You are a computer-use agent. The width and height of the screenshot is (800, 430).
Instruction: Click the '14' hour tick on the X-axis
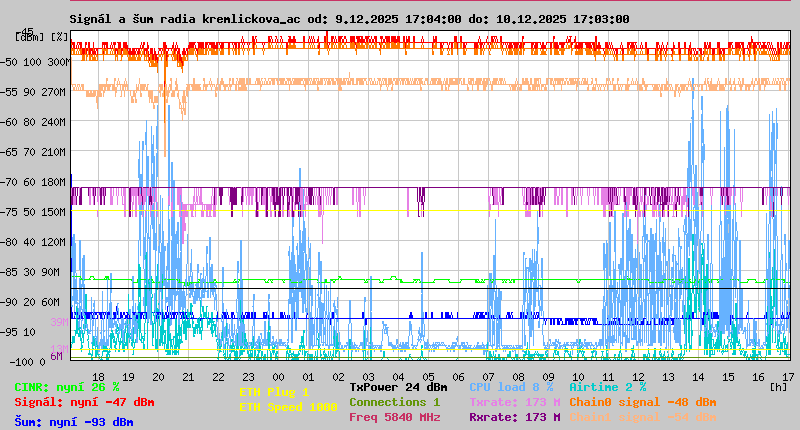pos(698,377)
